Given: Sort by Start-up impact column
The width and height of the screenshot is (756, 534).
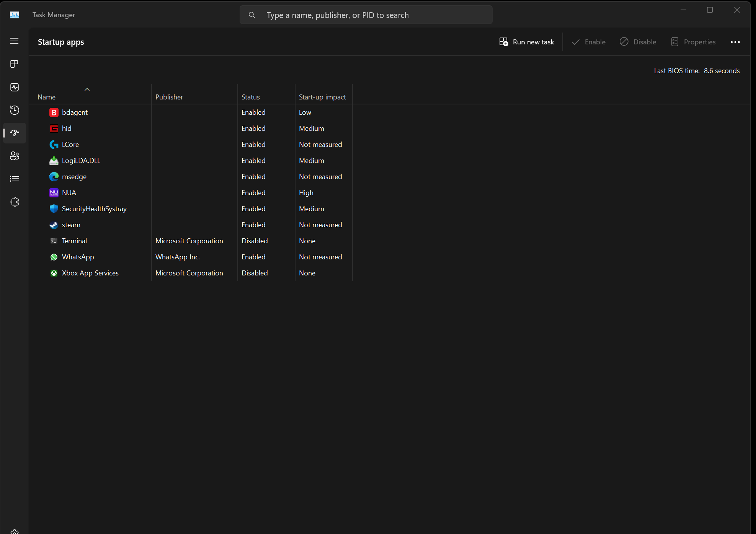Looking at the screenshot, I should coord(322,97).
